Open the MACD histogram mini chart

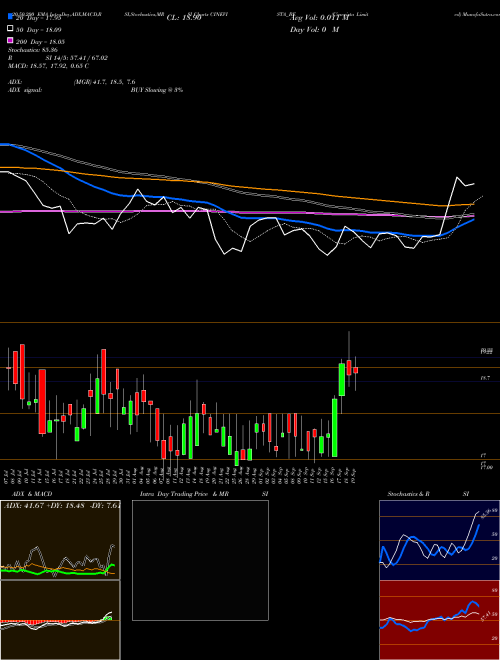[x=60, y=620]
